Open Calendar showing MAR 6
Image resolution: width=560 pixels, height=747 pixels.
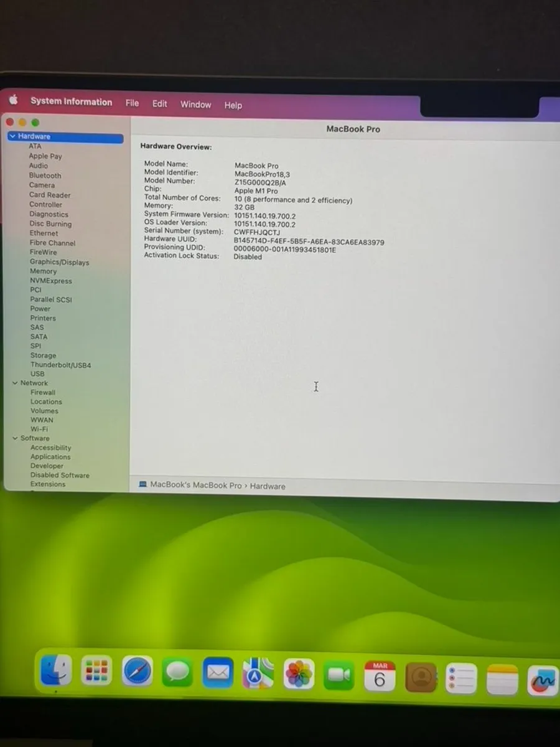[380, 676]
